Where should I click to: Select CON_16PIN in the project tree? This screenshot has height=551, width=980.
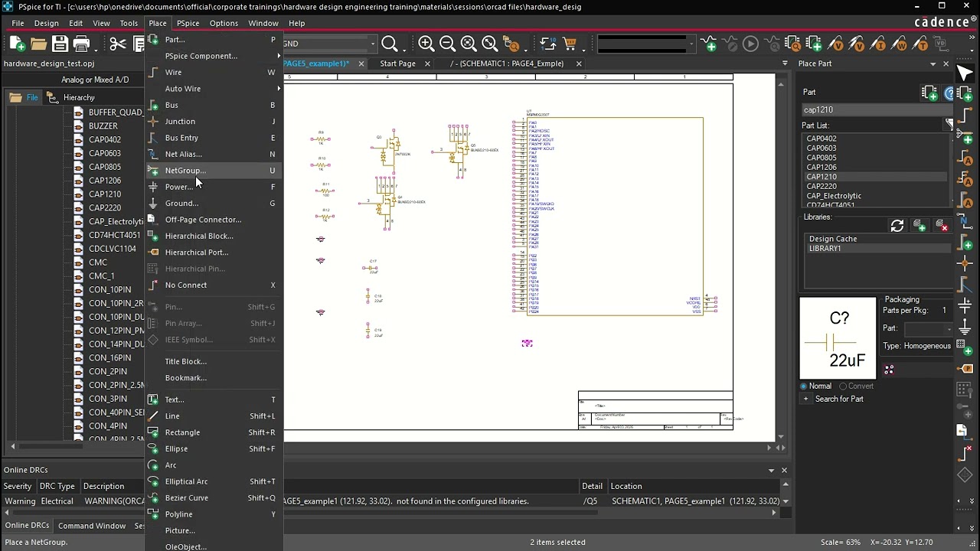[x=109, y=357]
